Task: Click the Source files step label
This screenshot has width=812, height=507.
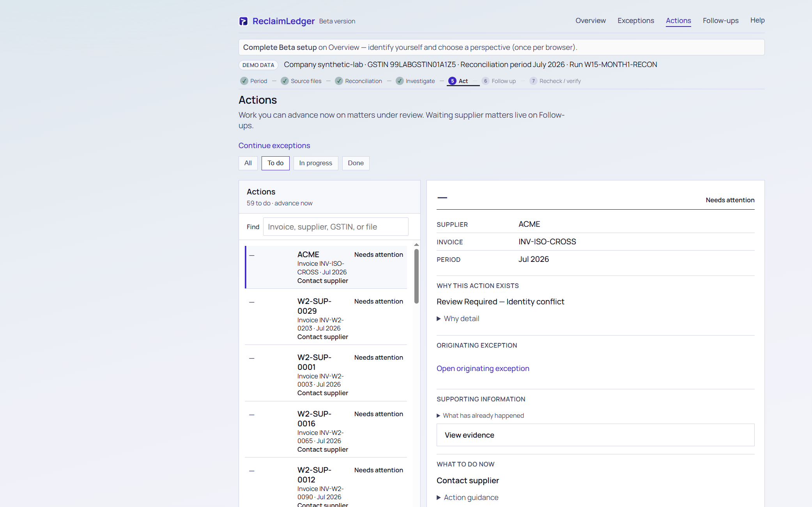Action: 306,81
